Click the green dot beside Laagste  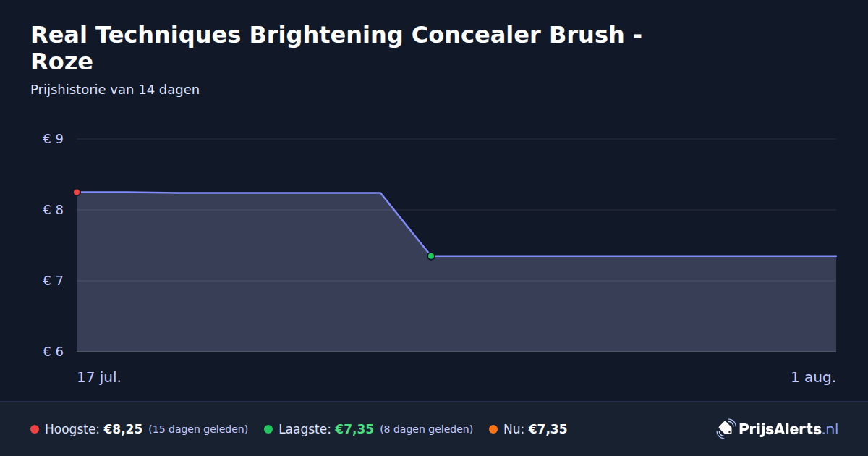click(268, 429)
